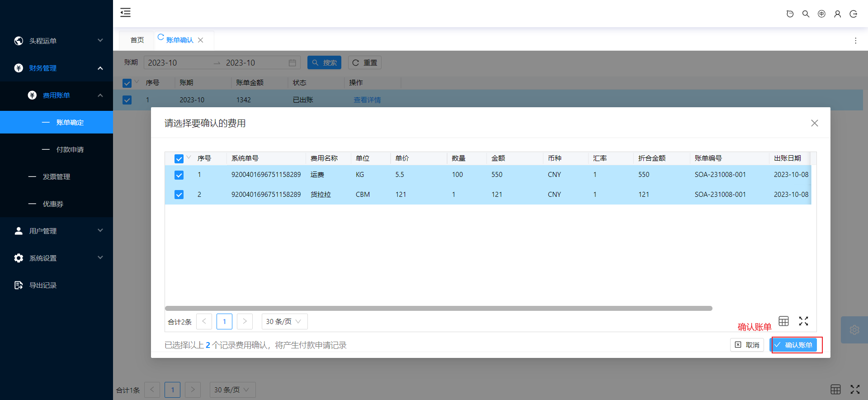Toggle select-all checkbox in dialog table header

[x=179, y=159]
